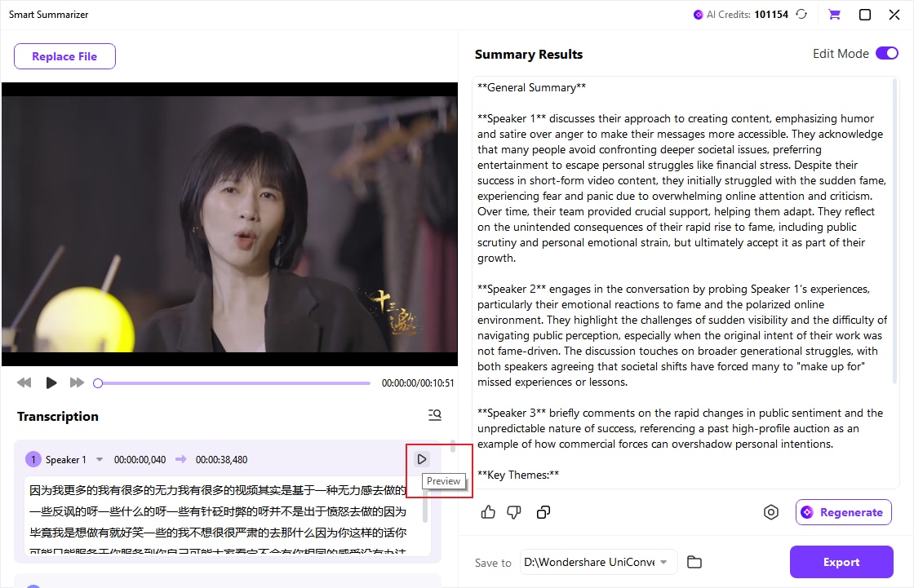914x588 pixels.
Task: Click the thumbs down feedback icon
Action: tap(514, 512)
